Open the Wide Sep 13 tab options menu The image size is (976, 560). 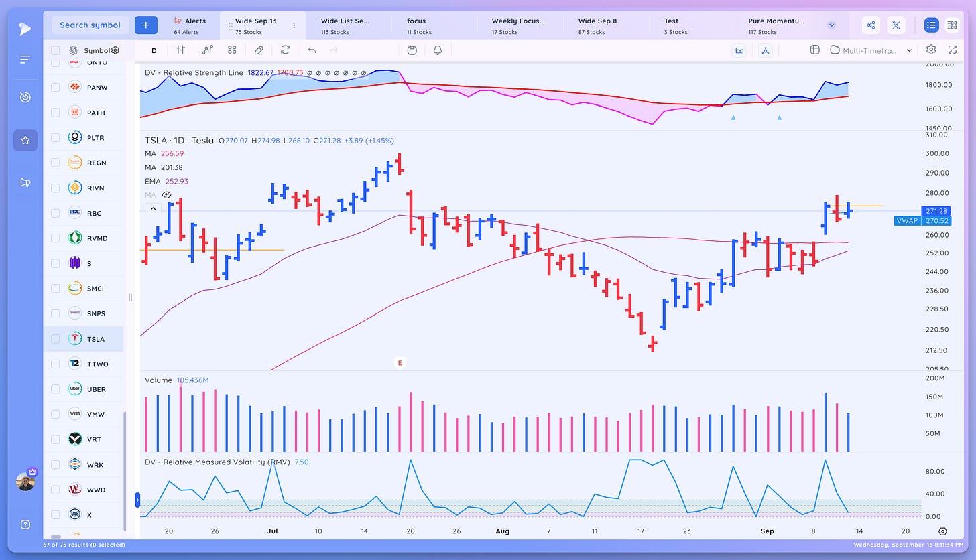pos(294,25)
